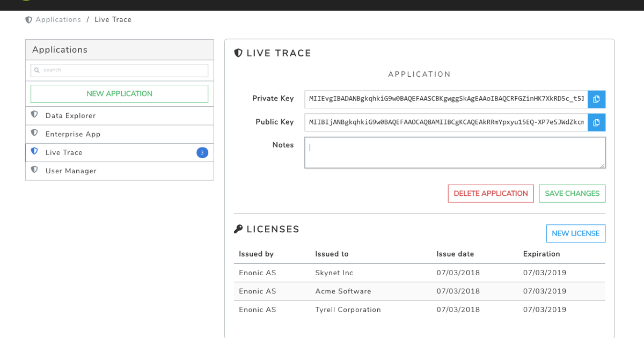Click the LIVE TRACE heading text
The width and height of the screenshot is (644, 338).
[279, 54]
